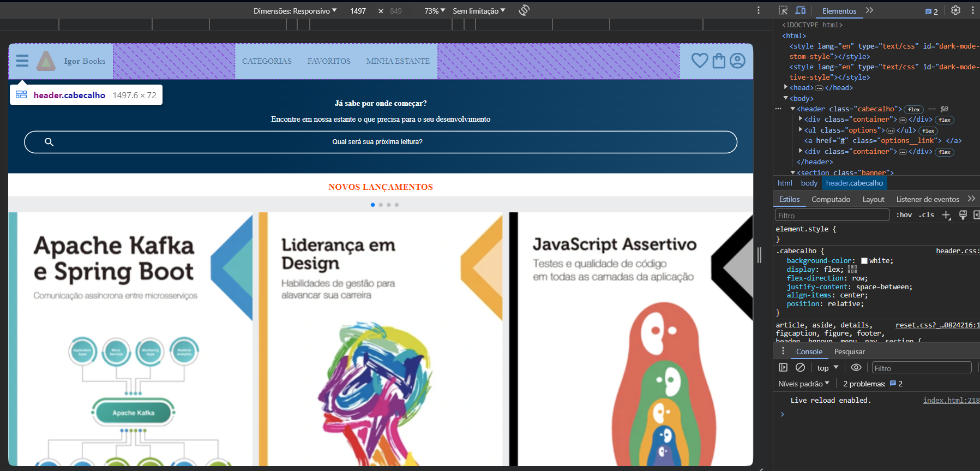
Task: Open the drawer kebab menu beside Console
Action: (x=783, y=351)
